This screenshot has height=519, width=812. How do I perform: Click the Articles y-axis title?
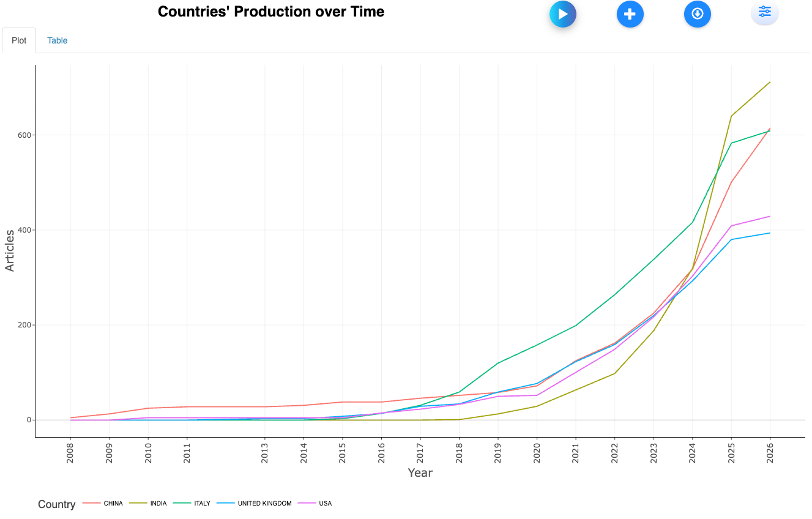pyautogui.click(x=10, y=250)
